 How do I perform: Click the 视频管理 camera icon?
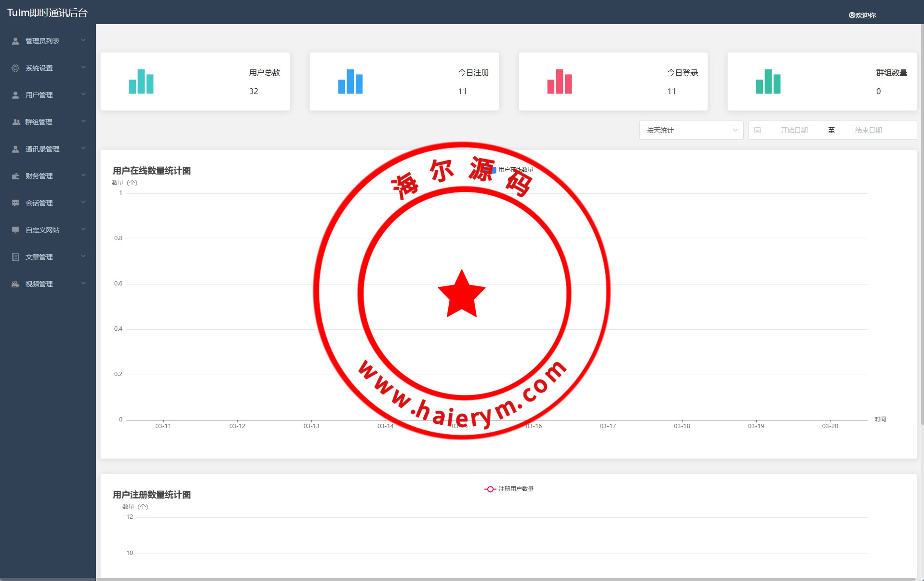tap(15, 284)
